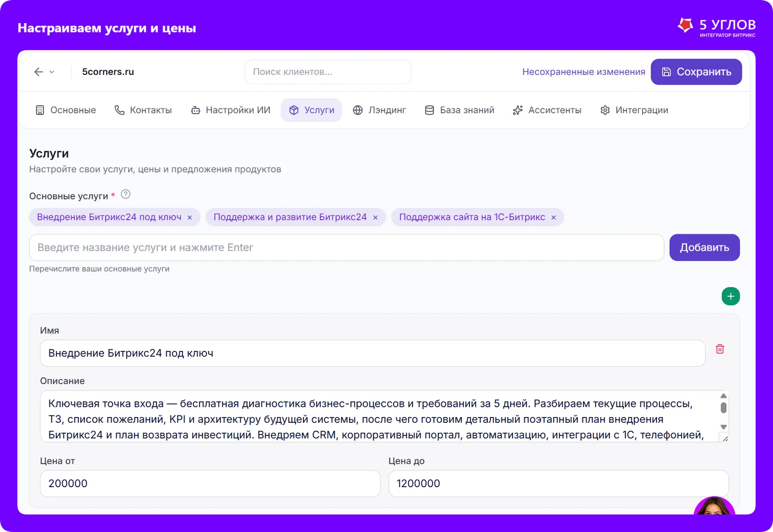Viewport: 773px width, 532px height.
Task: Delete service with the red trash icon
Action: click(720, 349)
